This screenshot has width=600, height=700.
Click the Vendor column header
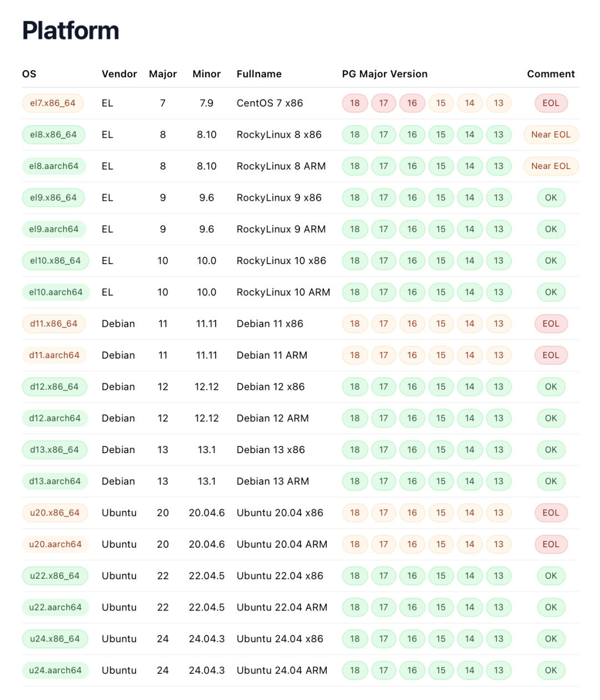119,74
